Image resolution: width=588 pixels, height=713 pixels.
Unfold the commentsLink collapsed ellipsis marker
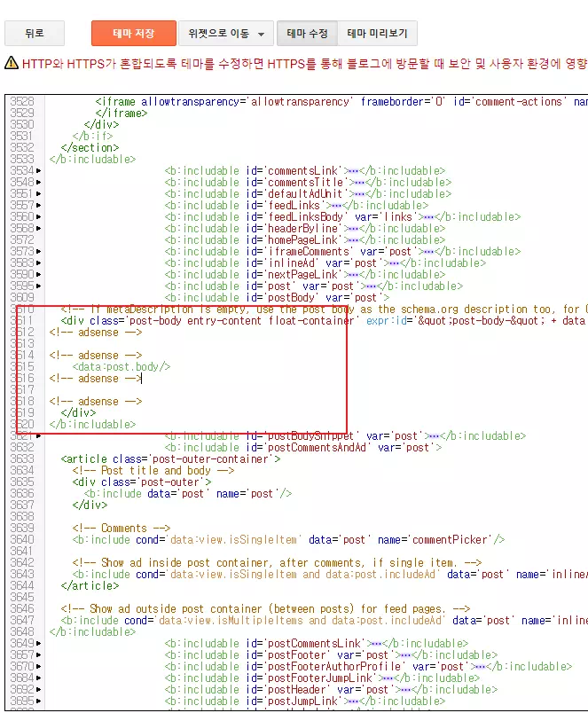[x=353, y=171]
